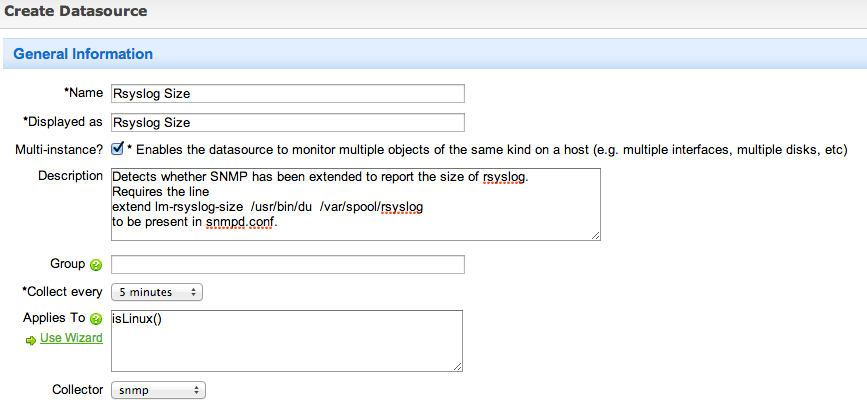Screen dimensions: 867x415
Task: Toggle the Multi-instance checkbox
Action: 117,149
